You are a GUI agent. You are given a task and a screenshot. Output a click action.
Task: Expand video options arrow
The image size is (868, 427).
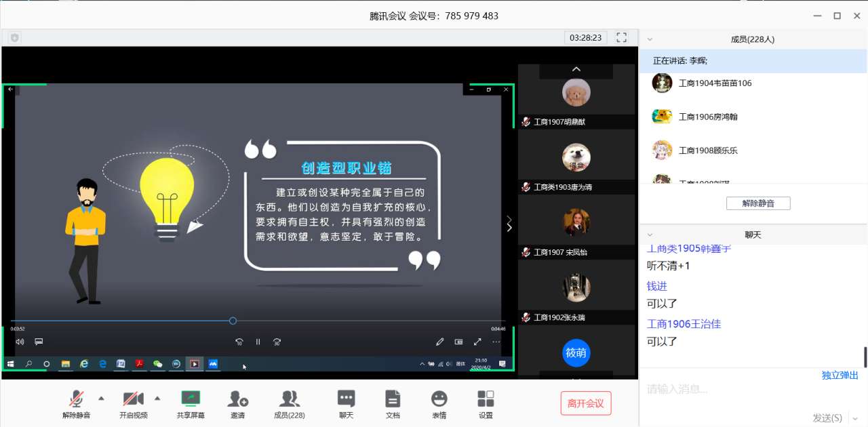pyautogui.click(x=157, y=398)
